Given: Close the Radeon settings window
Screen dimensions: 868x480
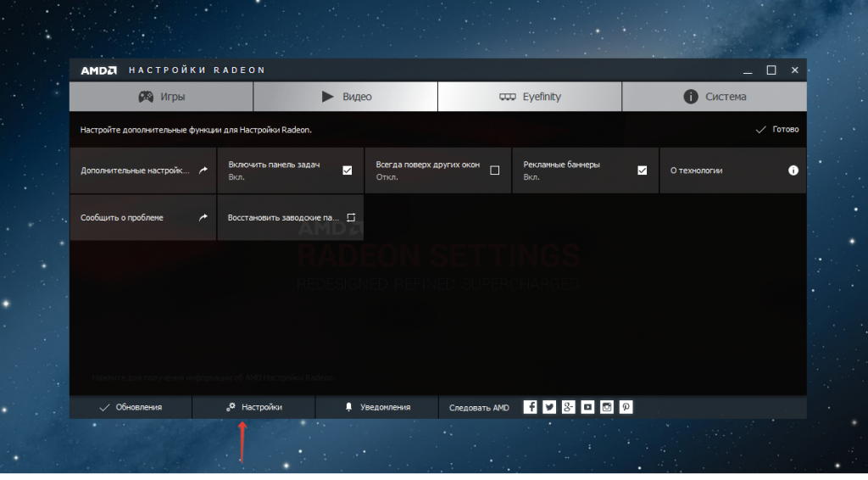Looking at the screenshot, I should [795, 70].
